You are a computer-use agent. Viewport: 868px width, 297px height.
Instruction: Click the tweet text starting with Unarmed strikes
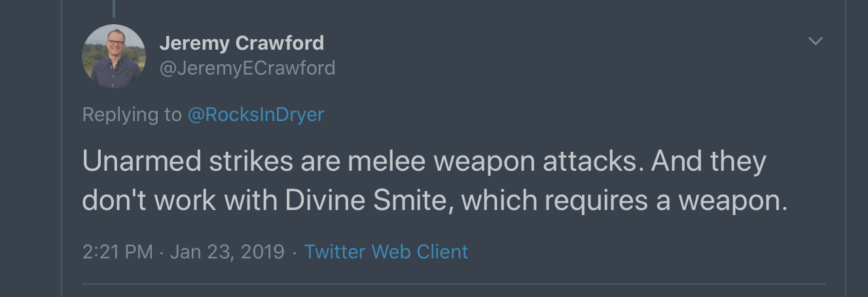[x=435, y=181]
